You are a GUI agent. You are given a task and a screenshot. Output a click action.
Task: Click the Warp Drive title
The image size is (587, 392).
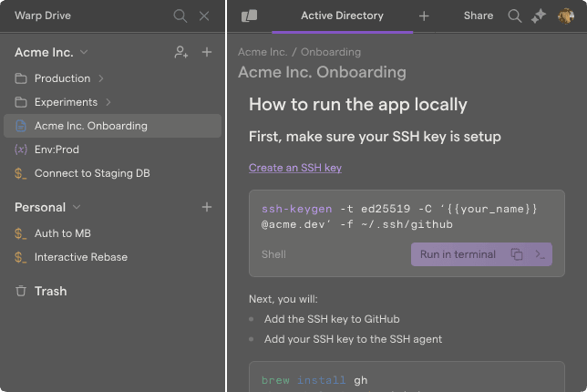43,15
